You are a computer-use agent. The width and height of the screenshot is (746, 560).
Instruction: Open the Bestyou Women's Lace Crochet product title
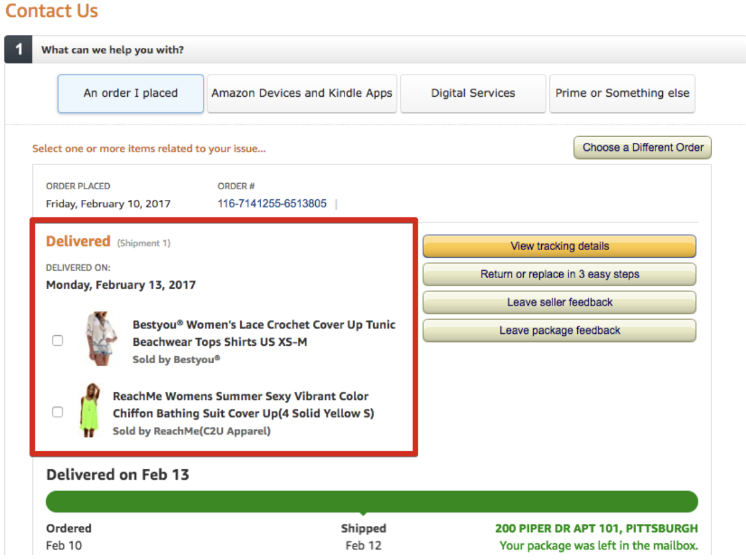pos(264,333)
